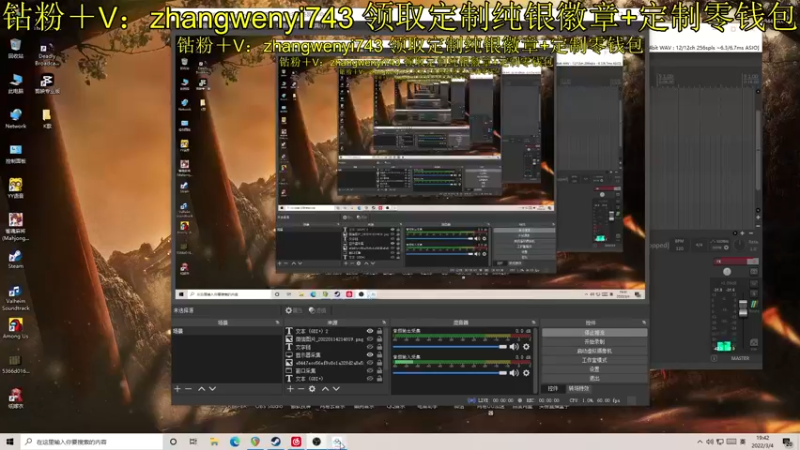Screen dimensions: 800x450
Task: Pop out the Audio Mixer dock panel
Action: pos(534,322)
